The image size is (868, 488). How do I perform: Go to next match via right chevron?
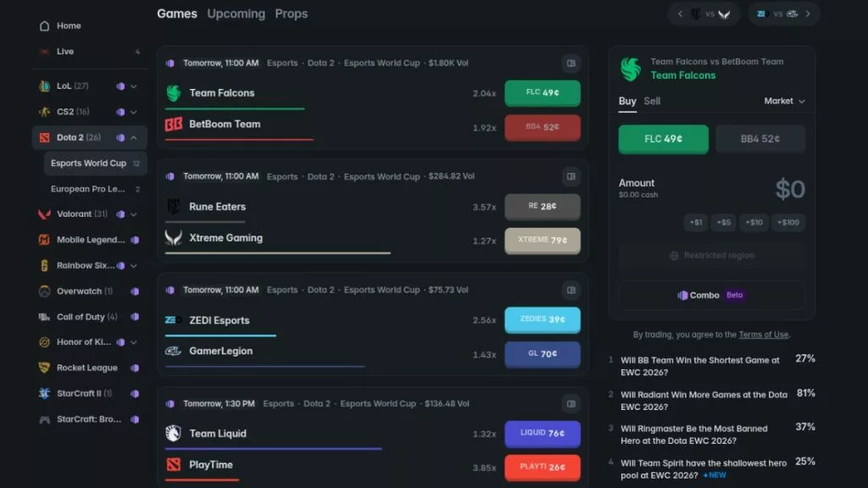808,14
